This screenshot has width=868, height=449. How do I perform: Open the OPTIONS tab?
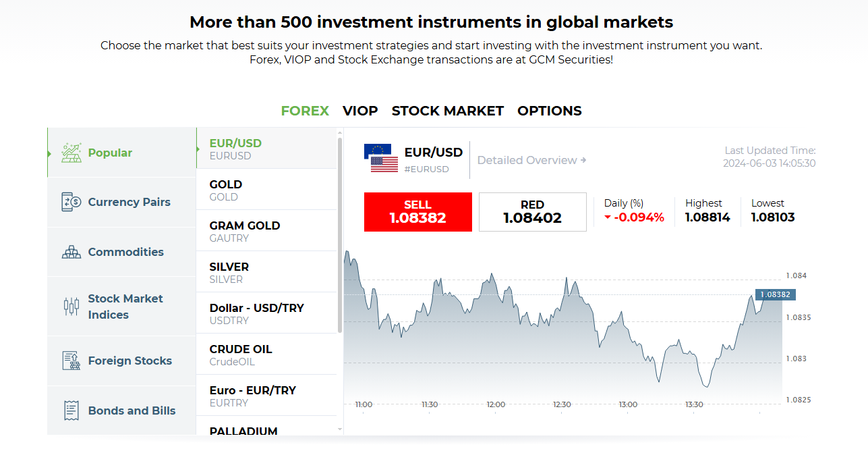click(550, 111)
